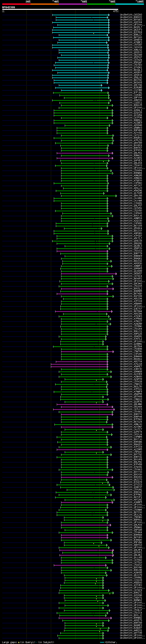
Task: Click the UniRef100_C5XKP6 label
Action: pyautogui.click(x=131, y=170)
